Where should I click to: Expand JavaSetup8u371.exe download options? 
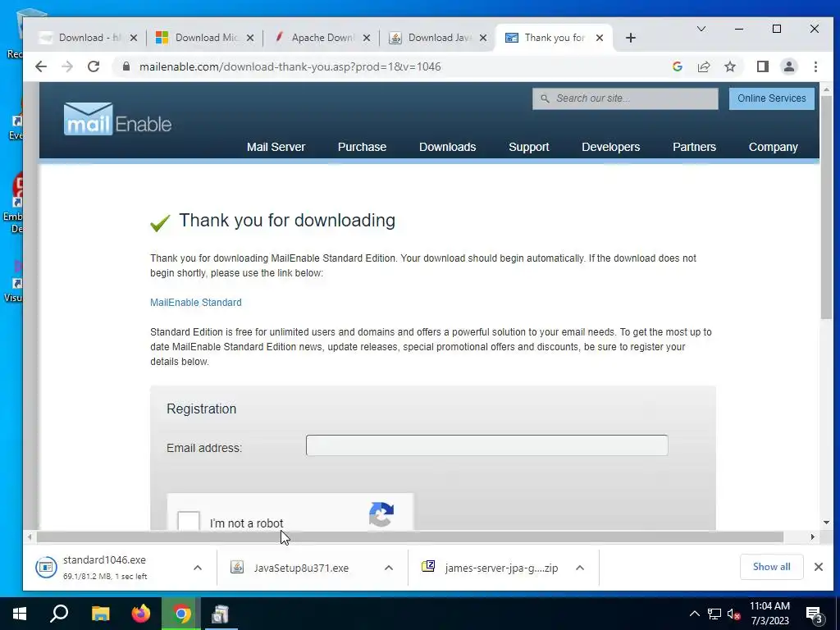coord(389,568)
